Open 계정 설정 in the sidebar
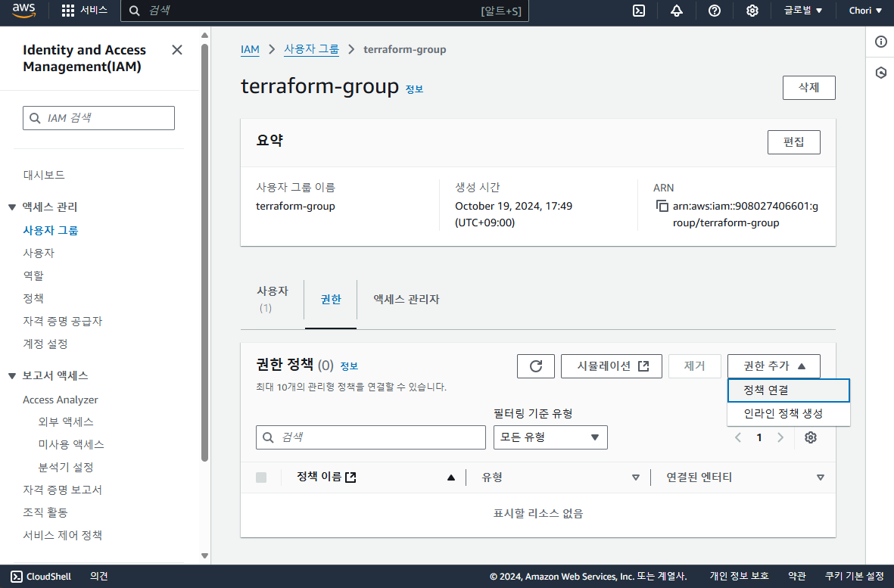Image resolution: width=894 pixels, height=588 pixels. pyautogui.click(x=45, y=344)
